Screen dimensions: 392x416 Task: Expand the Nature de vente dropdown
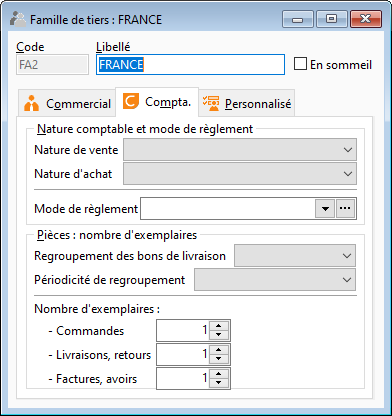click(x=348, y=150)
